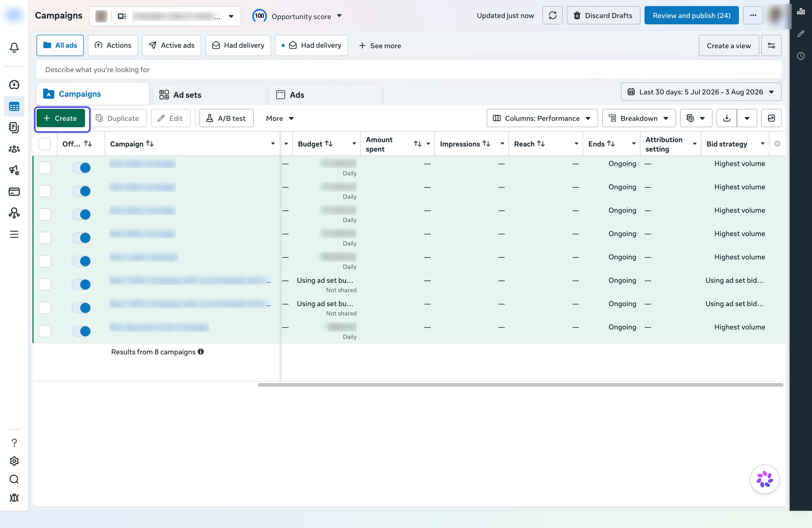Open Audiences people icon in sidebar
This screenshot has height=528, width=812.
coord(14,149)
